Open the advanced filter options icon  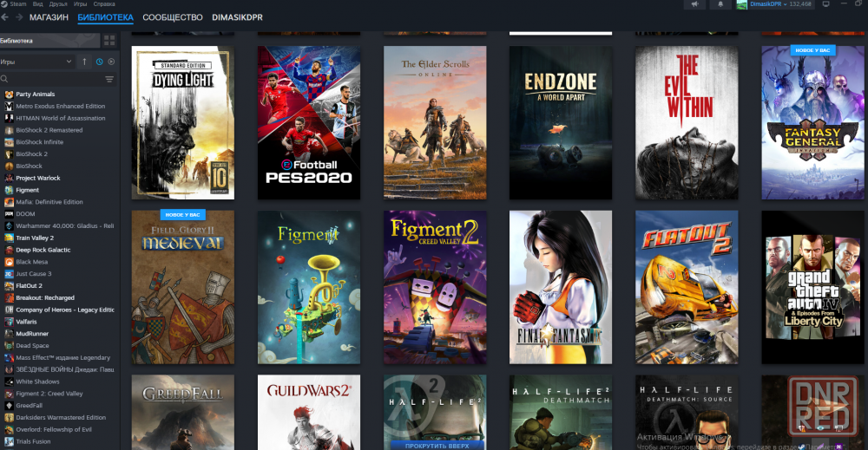click(109, 79)
